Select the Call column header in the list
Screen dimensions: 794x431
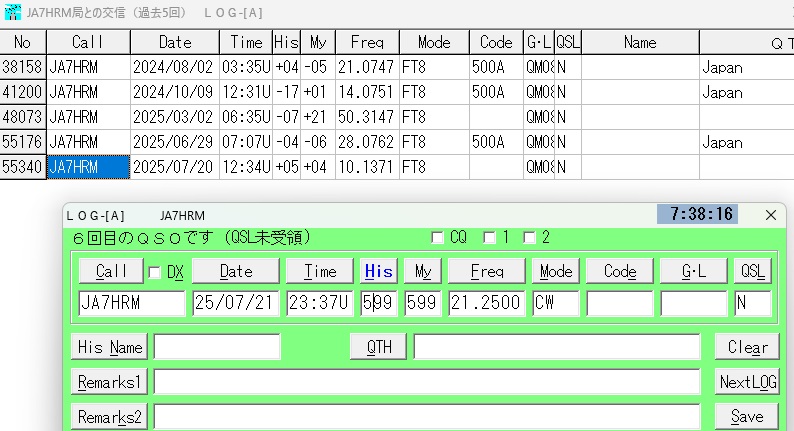tap(88, 42)
